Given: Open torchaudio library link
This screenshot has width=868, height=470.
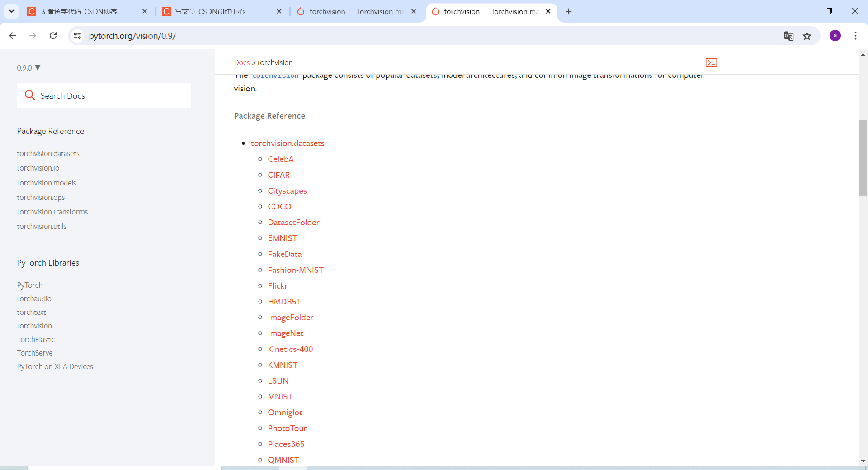Looking at the screenshot, I should pyautogui.click(x=34, y=299).
